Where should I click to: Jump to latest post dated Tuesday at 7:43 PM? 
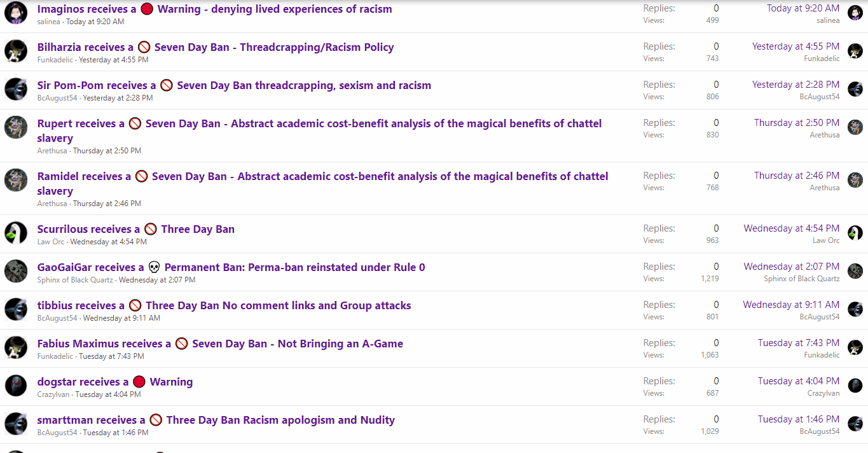coord(799,343)
